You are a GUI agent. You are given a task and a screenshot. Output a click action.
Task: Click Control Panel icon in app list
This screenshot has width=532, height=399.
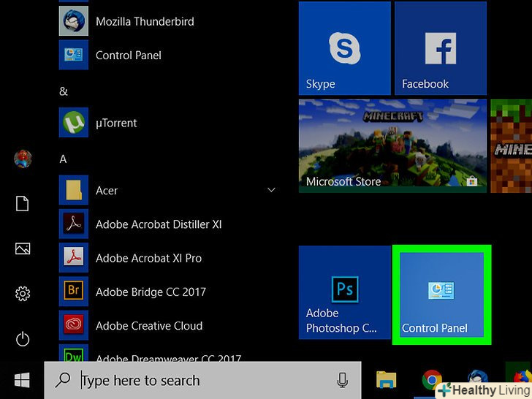(x=74, y=55)
